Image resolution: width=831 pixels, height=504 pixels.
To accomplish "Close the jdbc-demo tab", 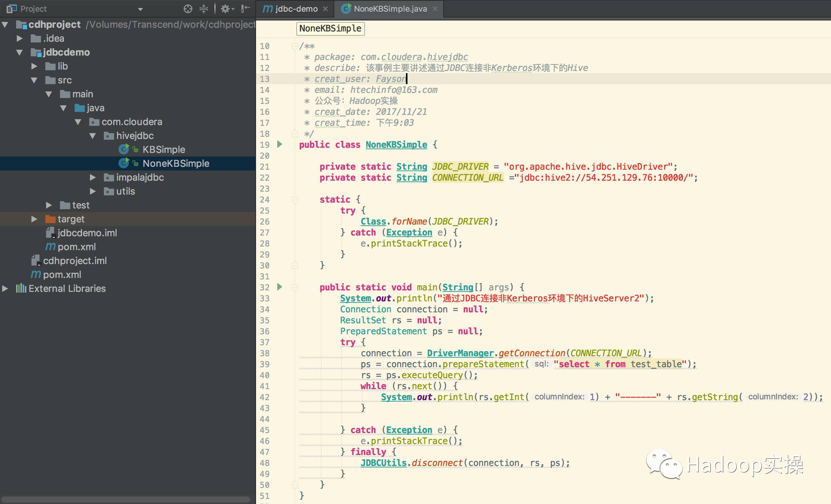I will [325, 9].
